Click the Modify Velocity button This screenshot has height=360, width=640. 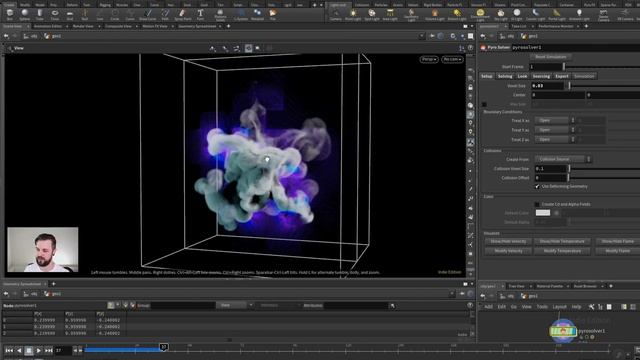[x=508, y=251]
